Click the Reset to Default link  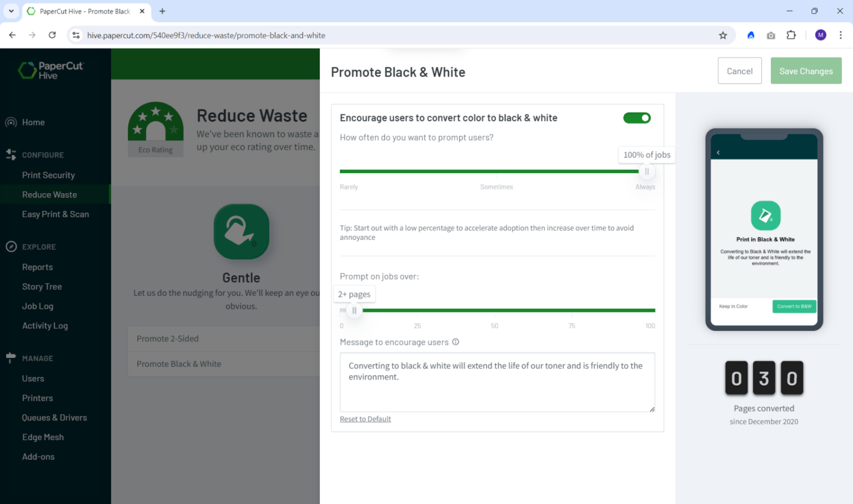(365, 419)
